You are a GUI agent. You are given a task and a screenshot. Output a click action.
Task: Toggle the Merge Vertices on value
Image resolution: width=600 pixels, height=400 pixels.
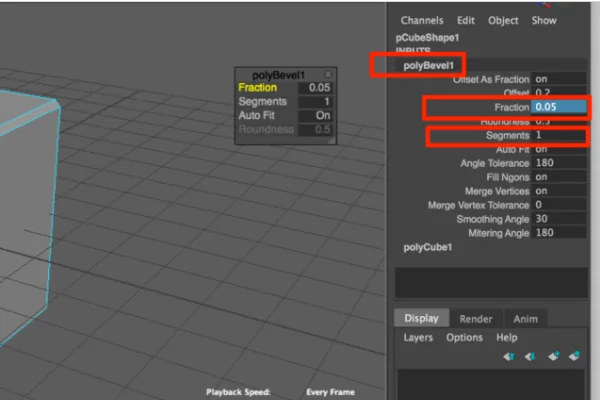(x=558, y=191)
